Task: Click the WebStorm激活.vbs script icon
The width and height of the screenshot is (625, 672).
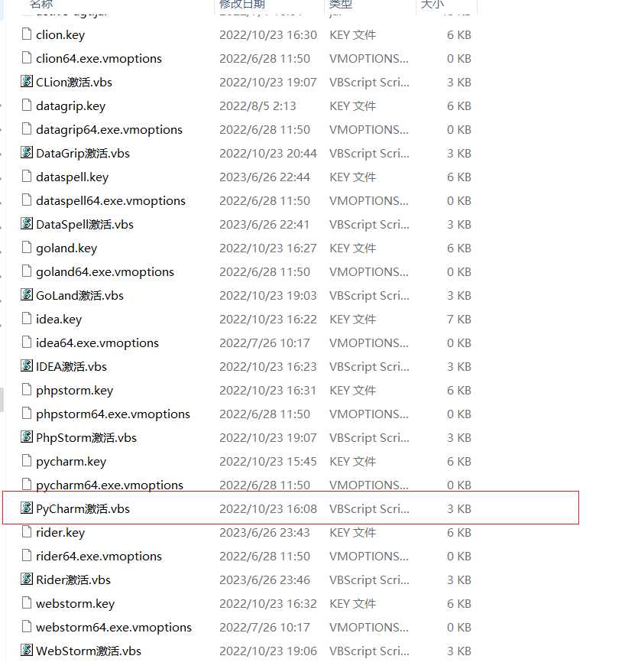Action: tap(27, 651)
